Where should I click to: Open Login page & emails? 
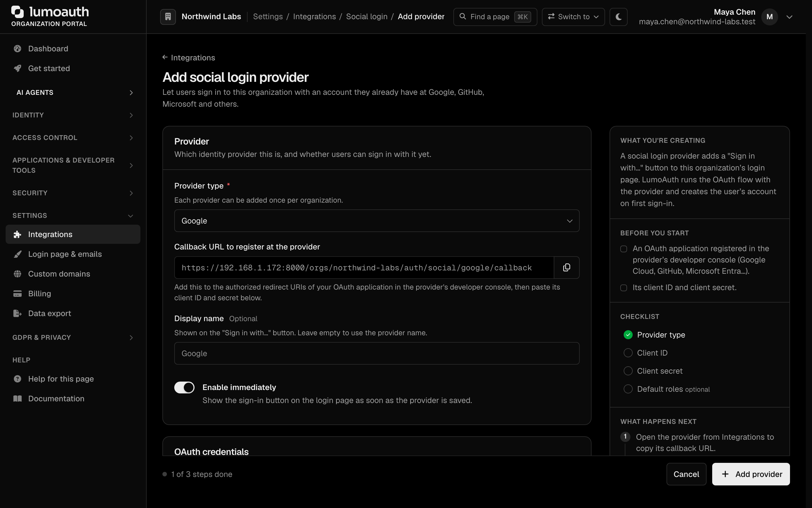tap(73, 254)
